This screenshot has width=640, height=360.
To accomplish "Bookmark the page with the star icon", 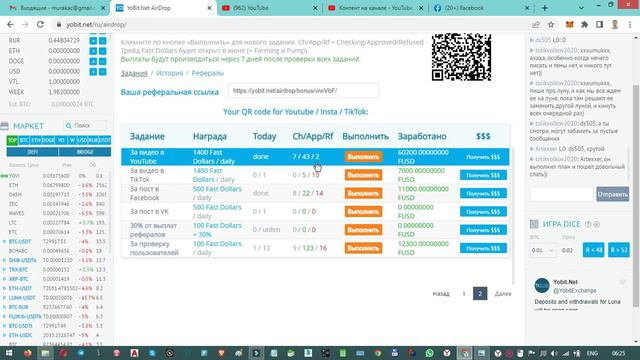I will click(x=551, y=24).
